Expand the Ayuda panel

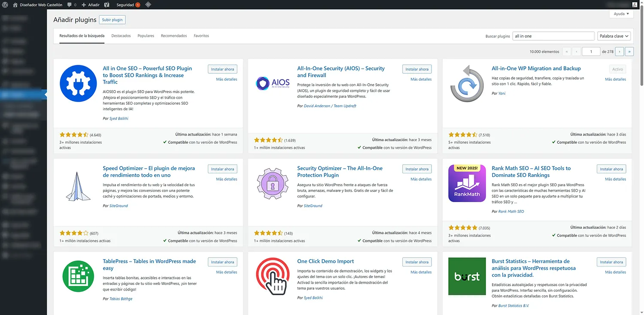click(x=621, y=13)
